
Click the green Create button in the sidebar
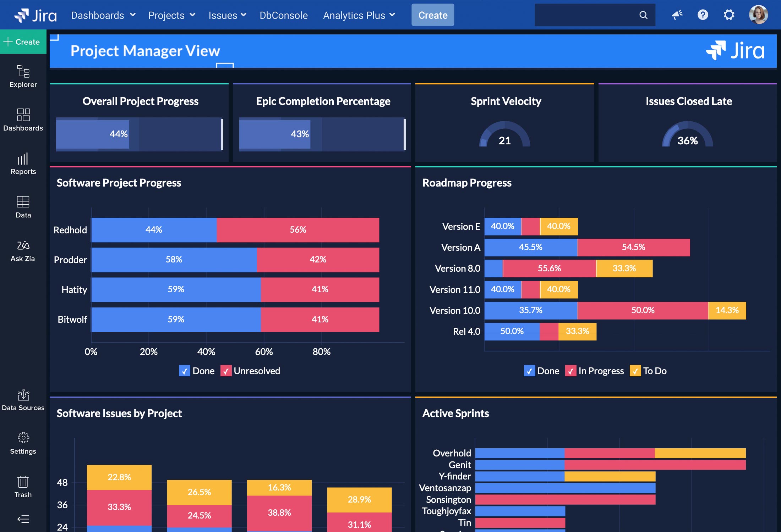click(23, 42)
